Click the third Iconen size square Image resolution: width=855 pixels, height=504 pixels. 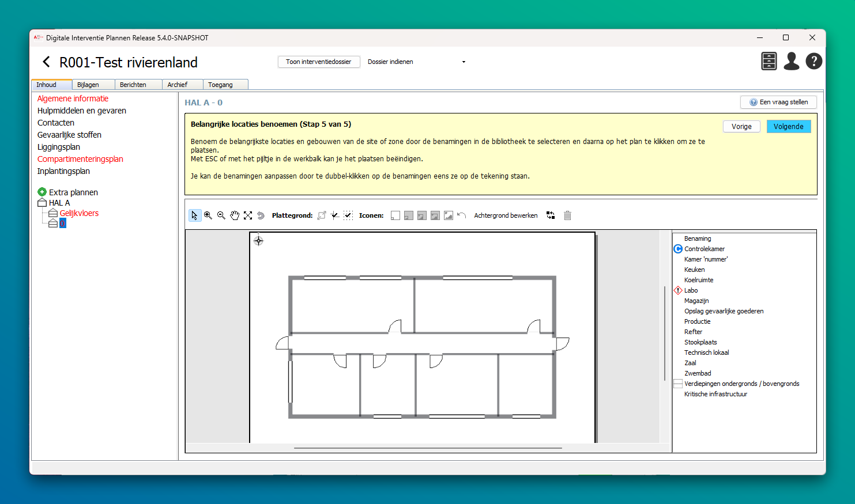pyautogui.click(x=422, y=215)
